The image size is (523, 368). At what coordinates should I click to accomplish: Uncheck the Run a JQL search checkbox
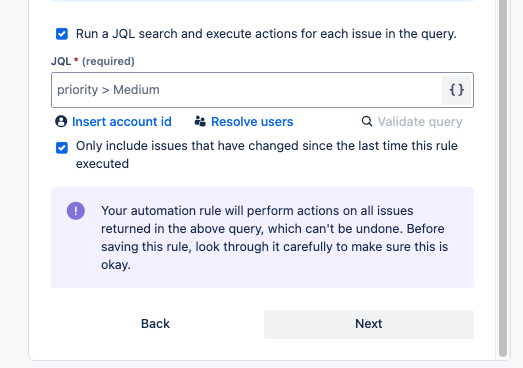(62, 34)
